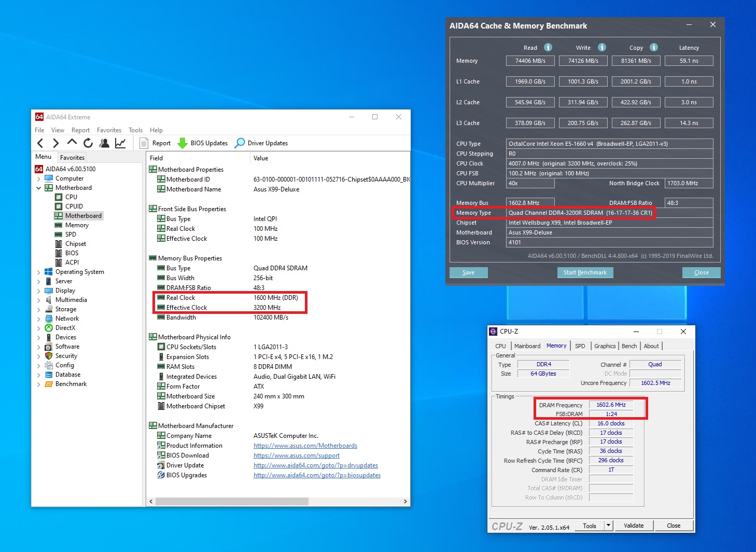Switch to the Favorites sidebar tab
The width and height of the screenshot is (756, 552).
pos(73,158)
